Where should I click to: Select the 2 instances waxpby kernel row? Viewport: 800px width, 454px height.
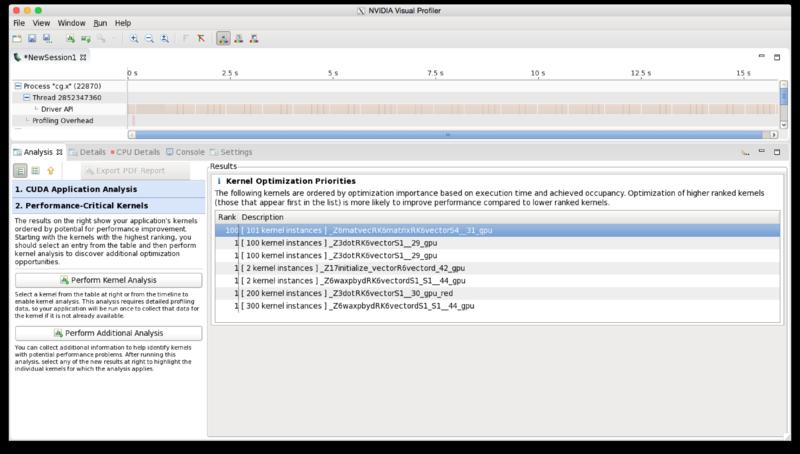pos(497,281)
